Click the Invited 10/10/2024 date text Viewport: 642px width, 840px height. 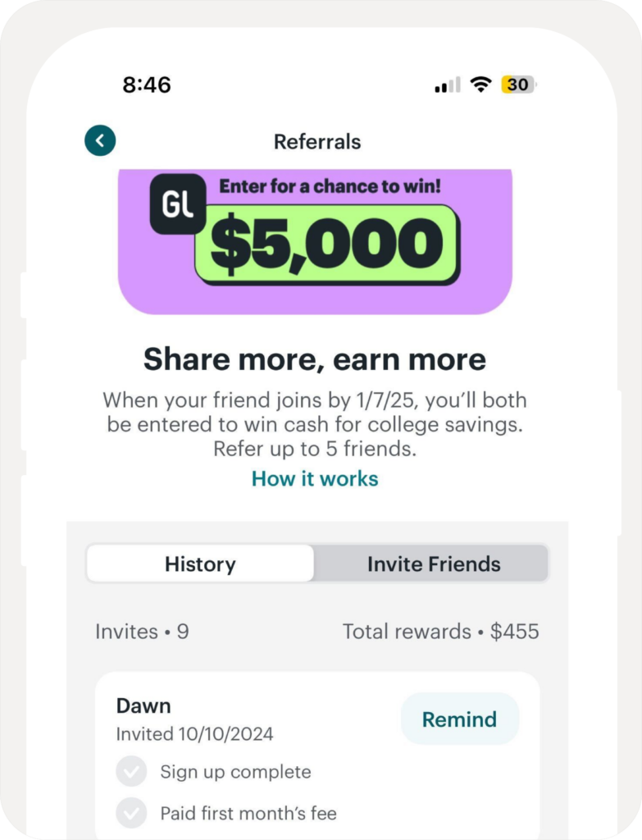click(194, 733)
